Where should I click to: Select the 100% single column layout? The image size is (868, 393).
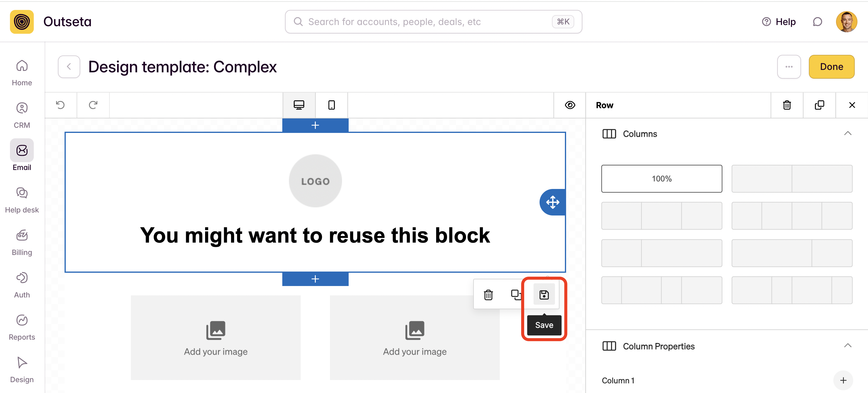(661, 178)
